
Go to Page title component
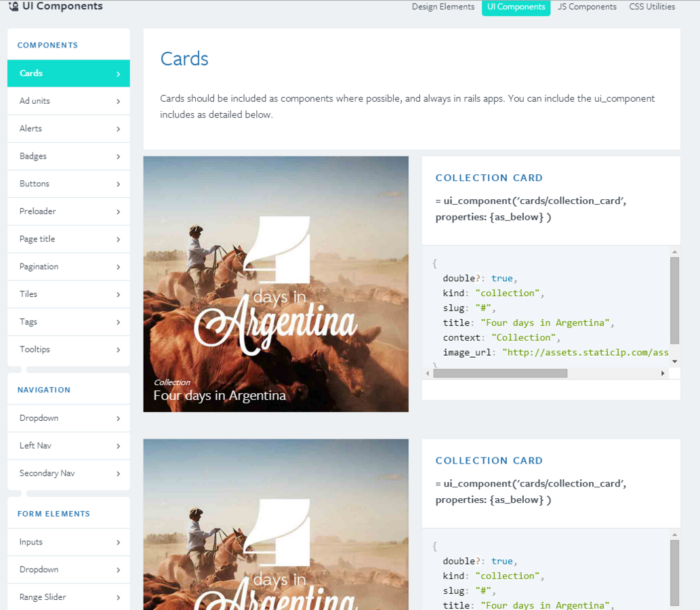pos(68,239)
